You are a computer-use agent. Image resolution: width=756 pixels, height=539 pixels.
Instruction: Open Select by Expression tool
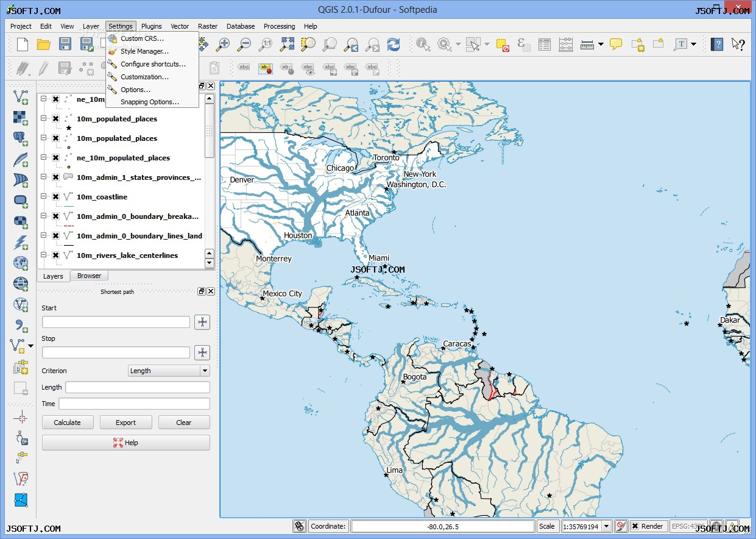(523, 44)
